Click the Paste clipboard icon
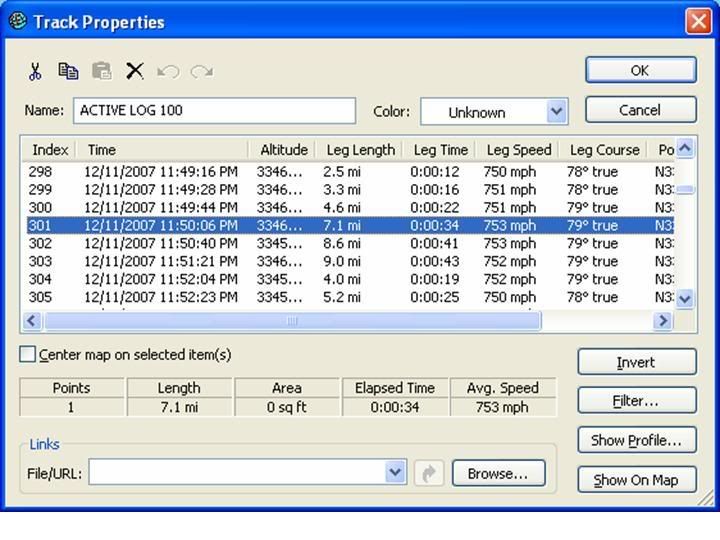The width and height of the screenshot is (720, 540). [x=101, y=71]
